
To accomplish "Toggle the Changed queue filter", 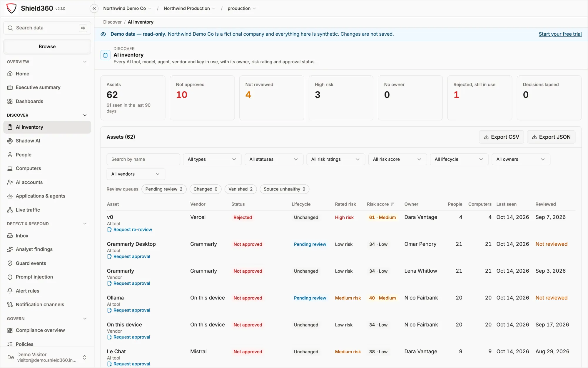I will [205, 189].
